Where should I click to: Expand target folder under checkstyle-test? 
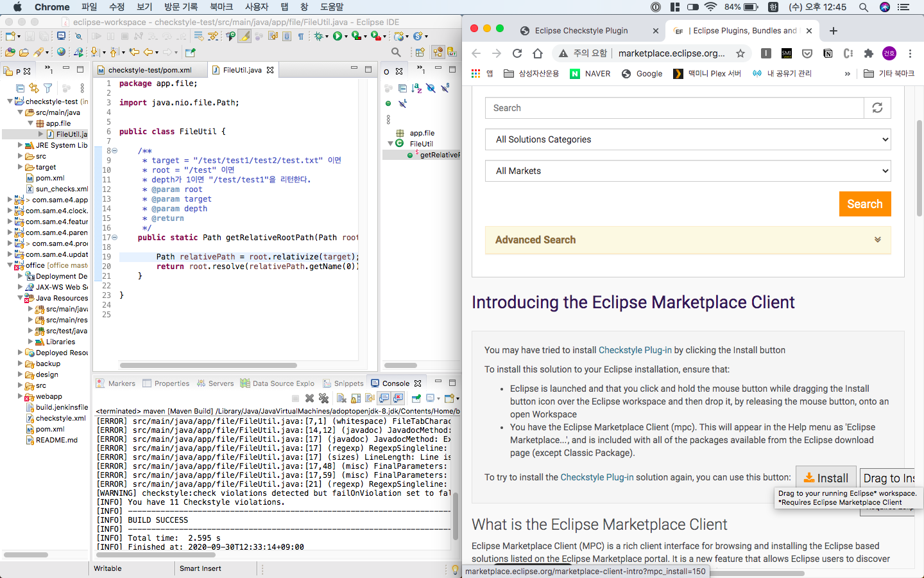[x=20, y=167]
